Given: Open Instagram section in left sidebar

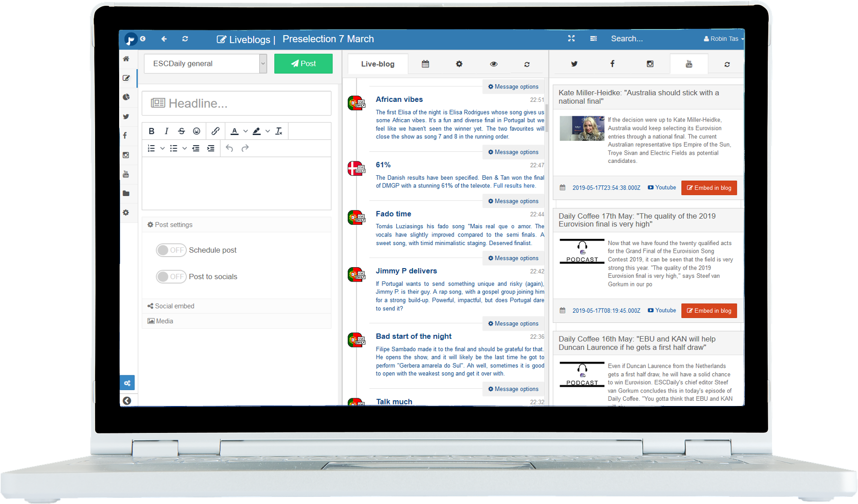Looking at the screenshot, I should (126, 155).
